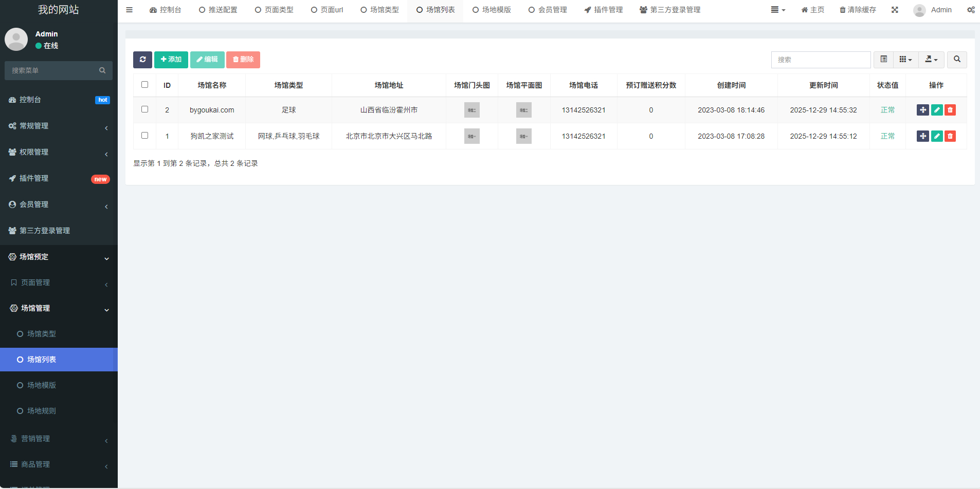Check the row checkbox for 狗凯之家测试
Viewport: 980px width, 489px height.
pyautogui.click(x=144, y=136)
